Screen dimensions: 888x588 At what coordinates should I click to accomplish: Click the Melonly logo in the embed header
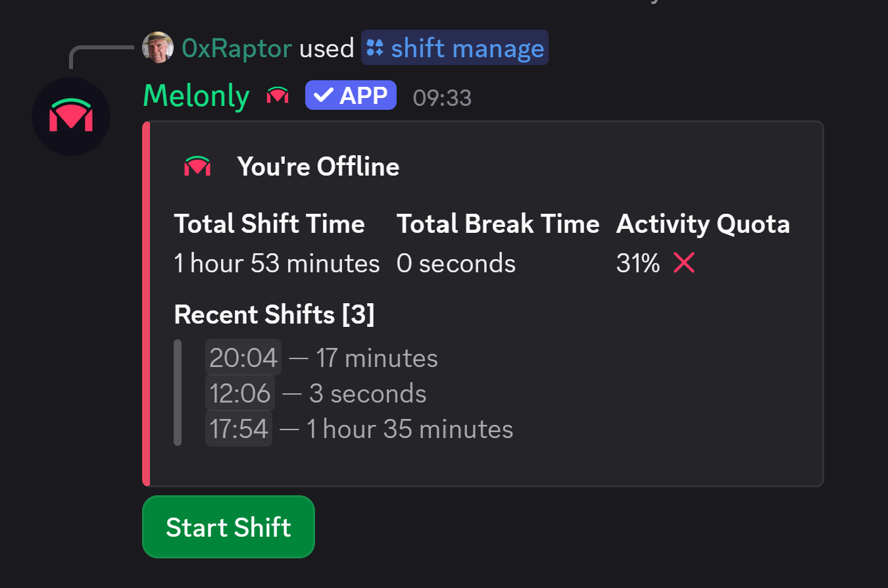[196, 166]
